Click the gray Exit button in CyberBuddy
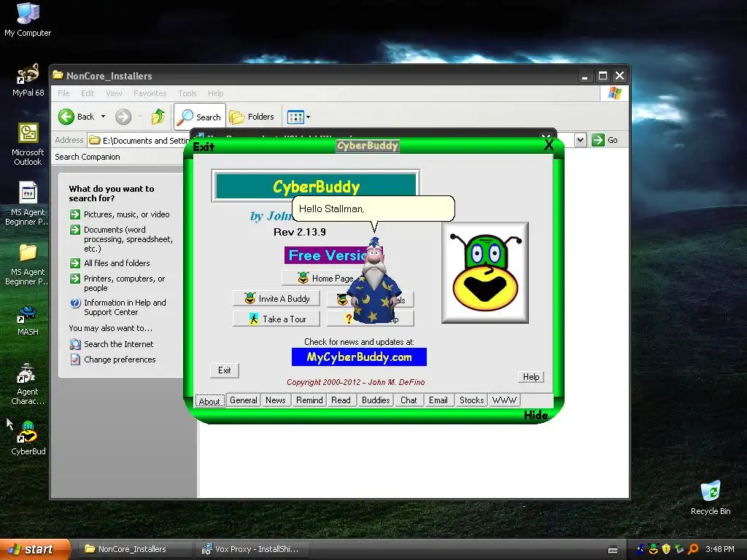The width and height of the screenshot is (747, 560). click(x=225, y=370)
